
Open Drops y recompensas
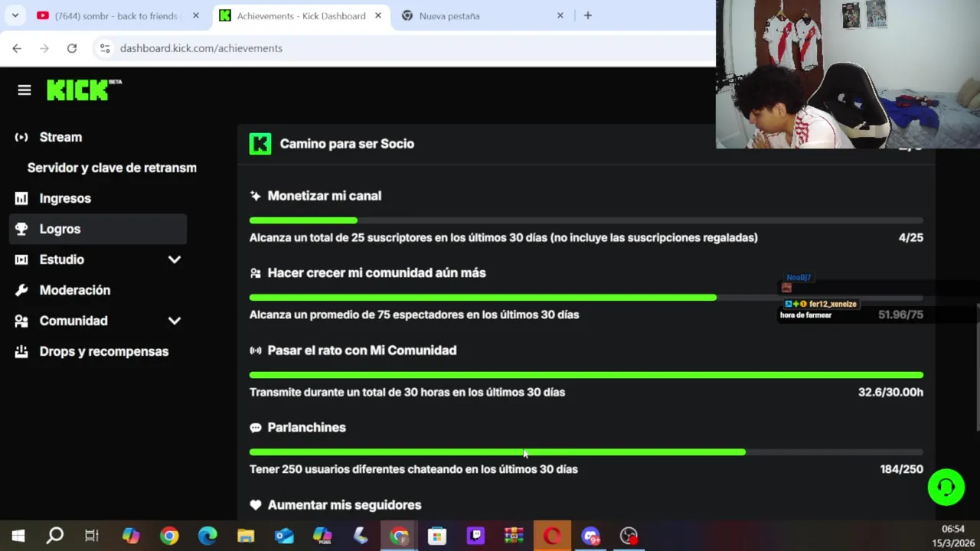point(98,351)
